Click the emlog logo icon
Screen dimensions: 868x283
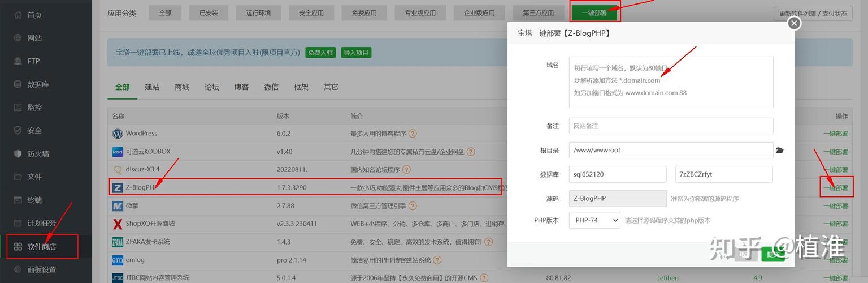(118, 260)
